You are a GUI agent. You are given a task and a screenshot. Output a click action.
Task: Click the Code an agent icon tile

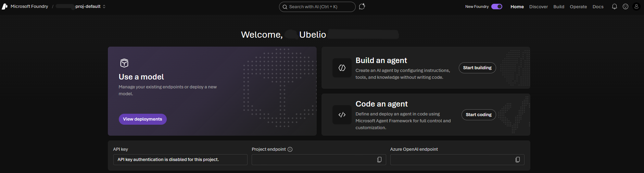(342, 115)
